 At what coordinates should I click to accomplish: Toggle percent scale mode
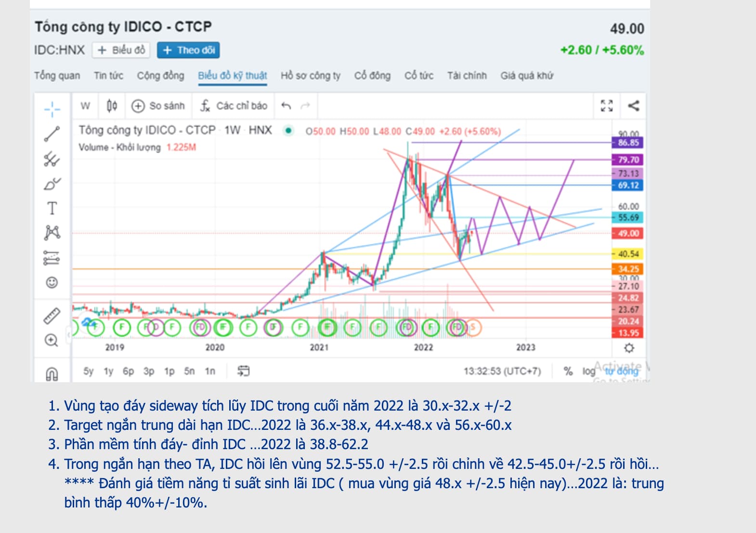pyautogui.click(x=568, y=371)
